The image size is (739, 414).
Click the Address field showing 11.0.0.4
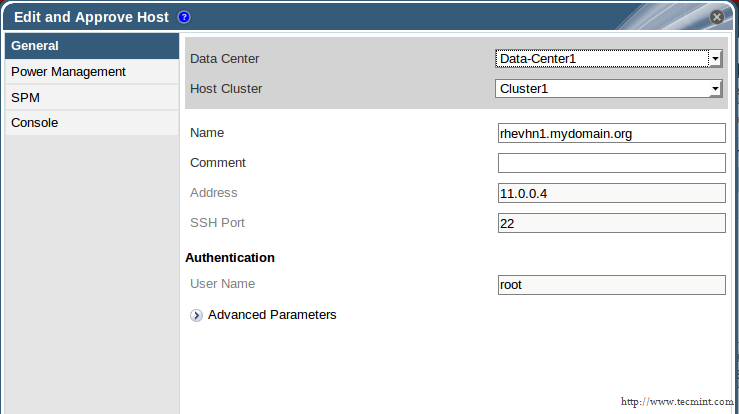pyautogui.click(x=610, y=193)
